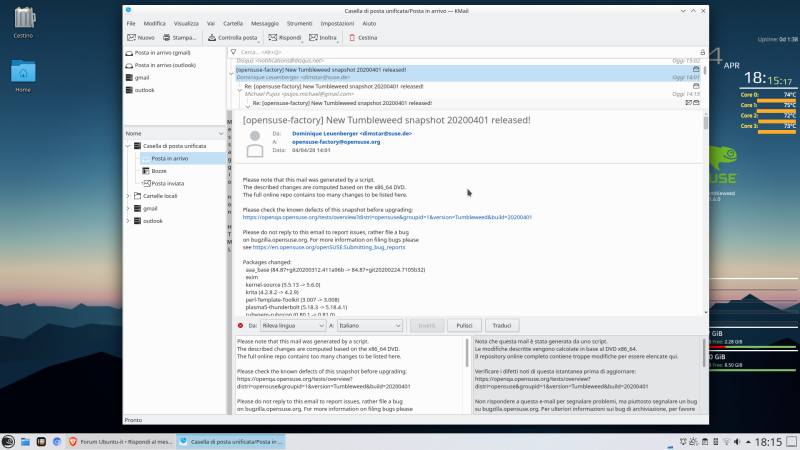The image size is (800, 450).
Task: Switch to KMail Casella di posta task
Action: point(231,442)
